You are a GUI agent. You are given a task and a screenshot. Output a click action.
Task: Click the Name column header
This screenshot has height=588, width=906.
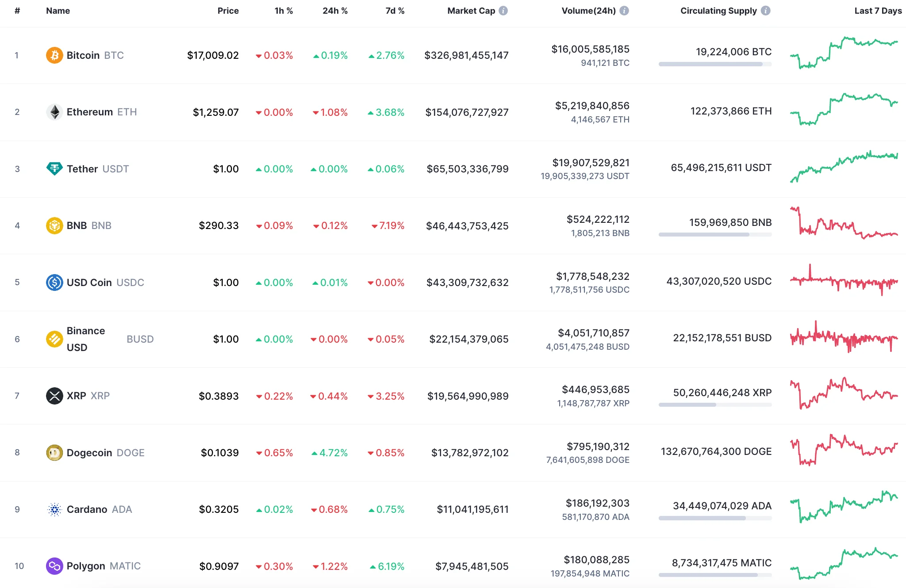[58, 11]
